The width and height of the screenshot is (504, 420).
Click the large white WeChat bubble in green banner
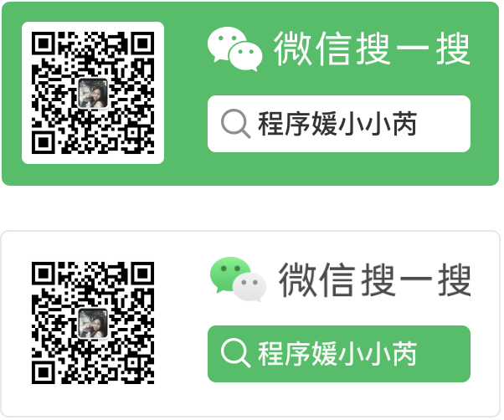coord(225,42)
